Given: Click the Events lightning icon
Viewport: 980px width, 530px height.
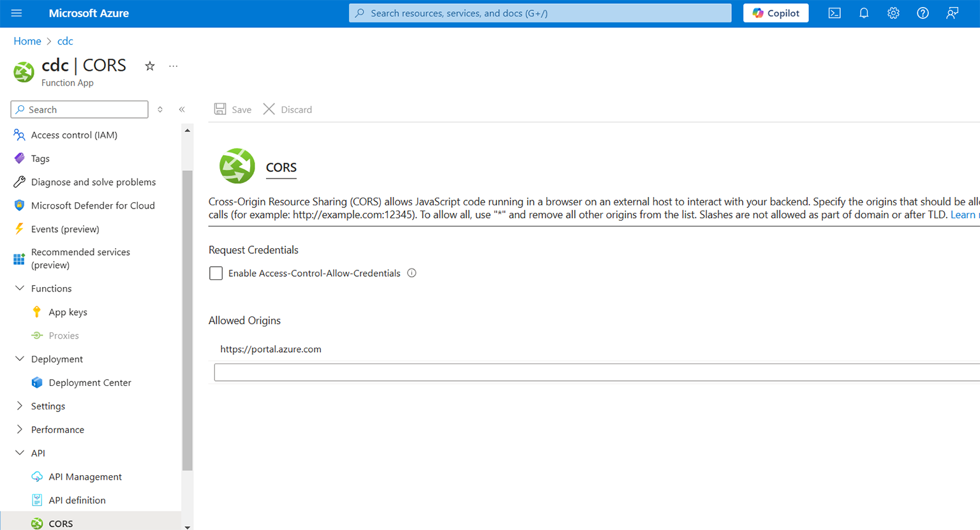Looking at the screenshot, I should pyautogui.click(x=19, y=229).
